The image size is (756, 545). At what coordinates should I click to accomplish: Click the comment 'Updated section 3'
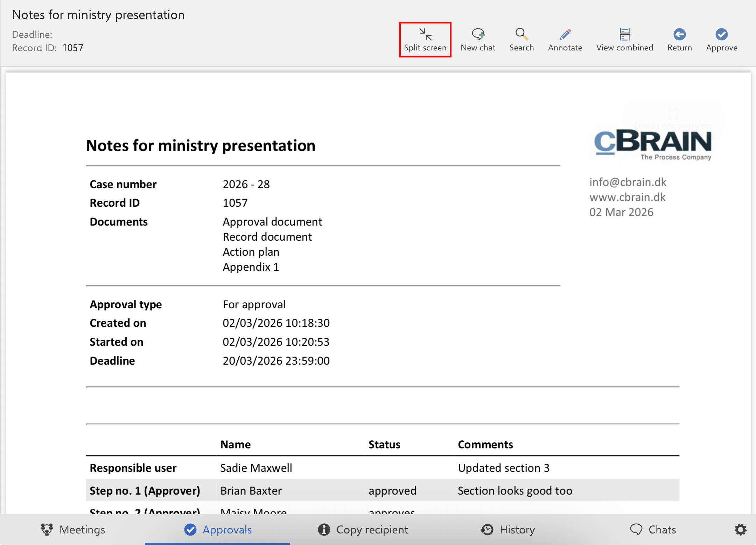pos(504,468)
